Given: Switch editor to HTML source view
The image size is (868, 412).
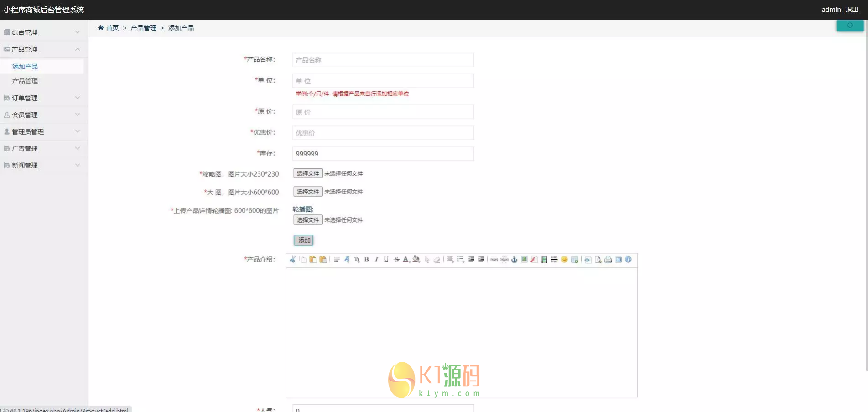Looking at the screenshot, I should pyautogui.click(x=587, y=260).
